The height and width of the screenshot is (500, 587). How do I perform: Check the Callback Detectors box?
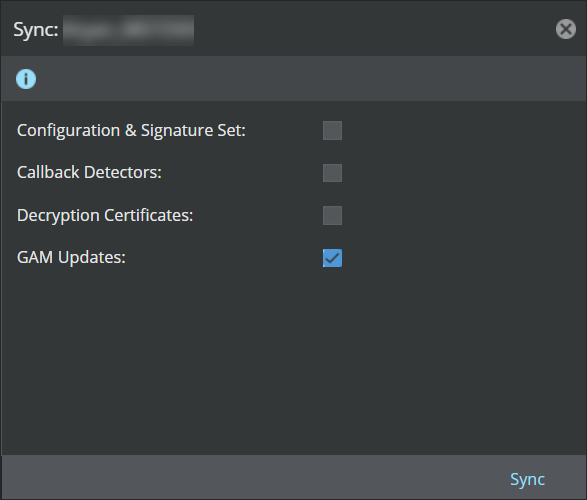point(332,173)
